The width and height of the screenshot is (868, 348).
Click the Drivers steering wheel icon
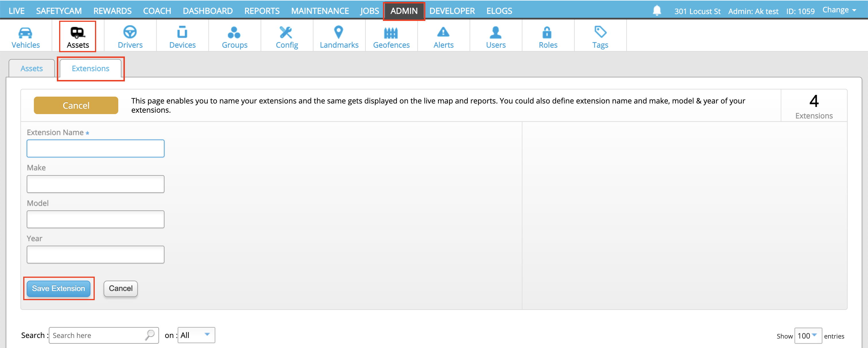(x=130, y=33)
